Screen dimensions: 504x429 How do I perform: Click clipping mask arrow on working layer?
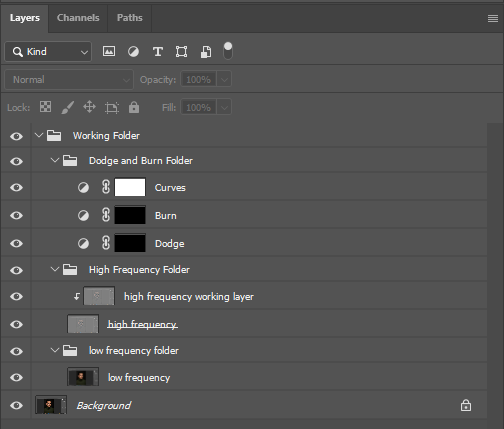[x=77, y=296]
